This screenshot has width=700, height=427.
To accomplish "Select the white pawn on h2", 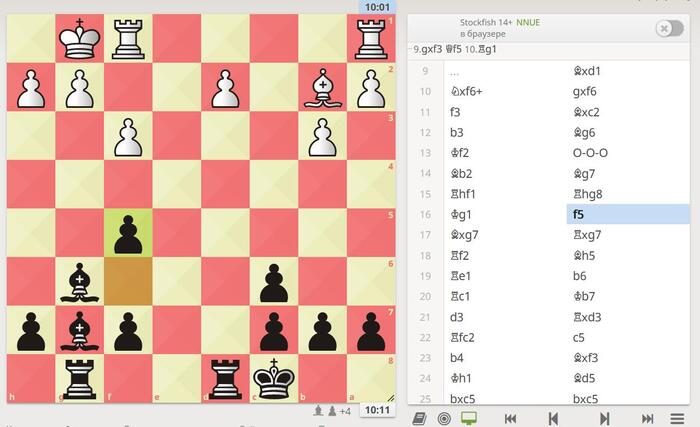I will tap(31, 87).
